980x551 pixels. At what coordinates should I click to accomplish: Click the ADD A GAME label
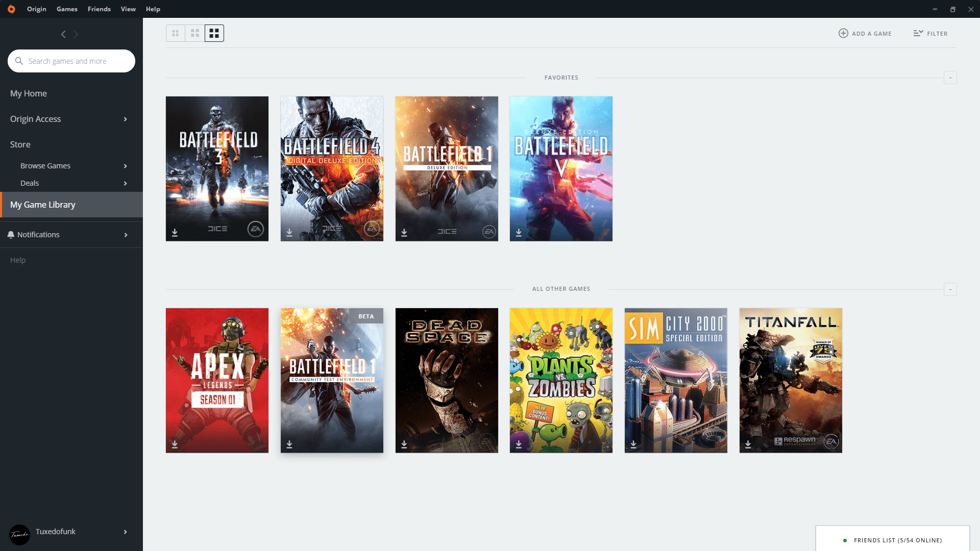(872, 34)
